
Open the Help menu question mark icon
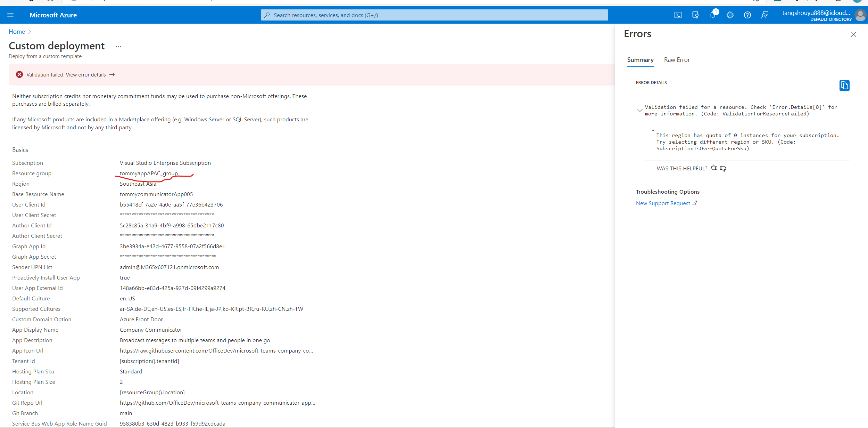(747, 15)
